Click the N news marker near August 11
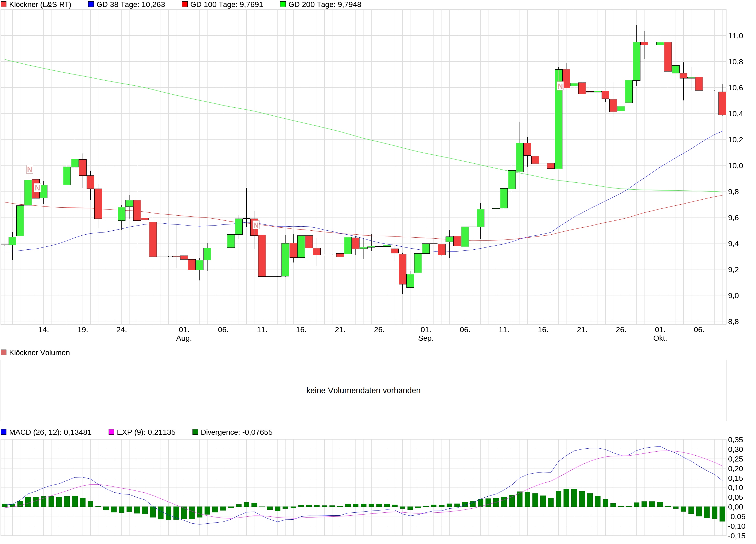756x544 pixels. (256, 225)
